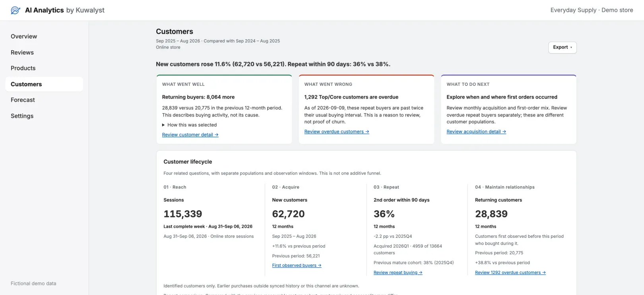Click the 'New customers rose 11.6%' summary

point(273,64)
